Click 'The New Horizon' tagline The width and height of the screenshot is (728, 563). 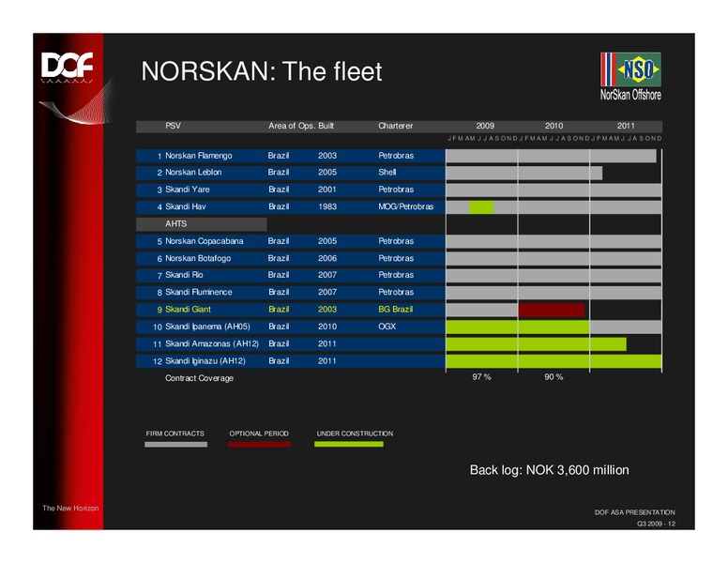(70, 509)
